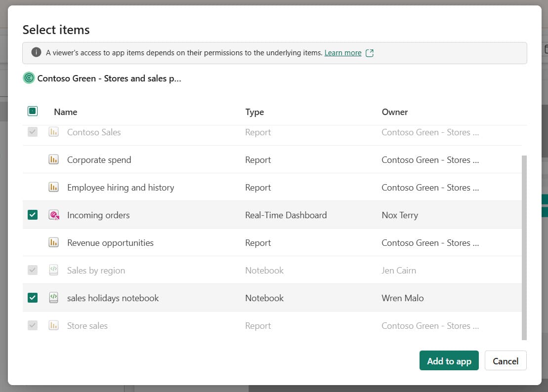Viewport: 548px width, 392px height.
Task: Select the Corporate spend row name
Action: pyautogui.click(x=99, y=160)
